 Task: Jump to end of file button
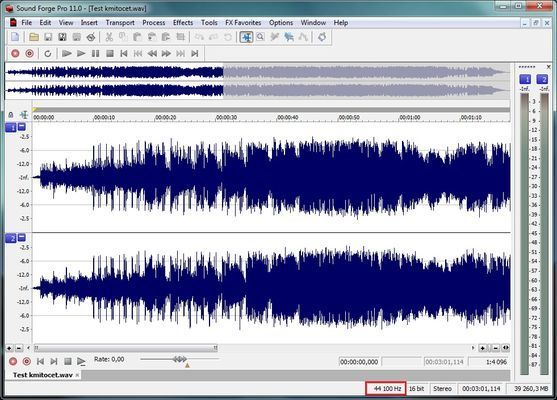click(x=194, y=54)
